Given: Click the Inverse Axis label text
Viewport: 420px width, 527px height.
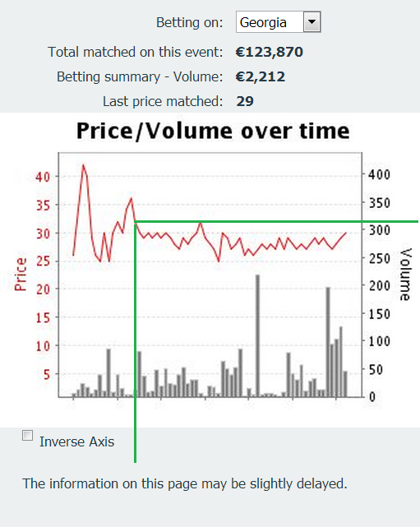Looking at the screenshot, I should [77, 441].
